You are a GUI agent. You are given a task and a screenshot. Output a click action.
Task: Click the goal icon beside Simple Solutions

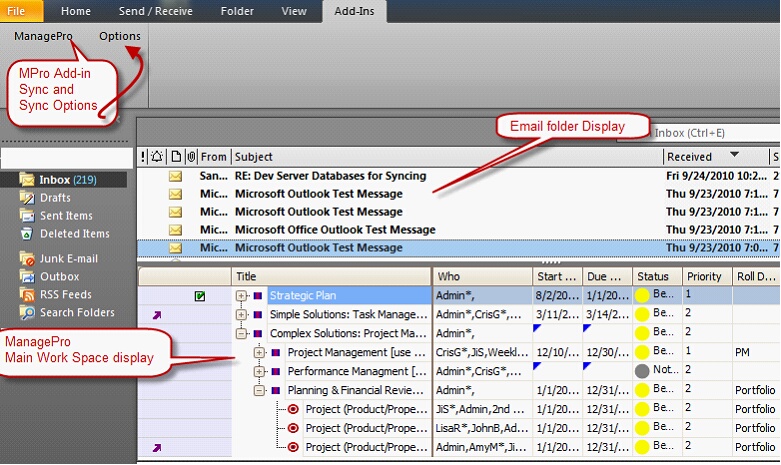tap(258, 315)
